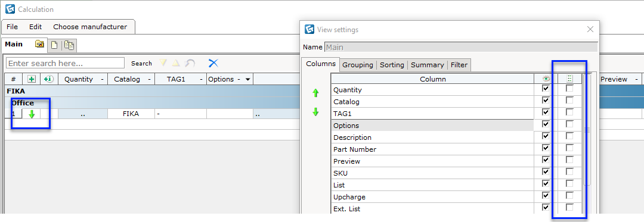
Task: Click the yellow up triangle next to Search
Action: tap(176, 63)
